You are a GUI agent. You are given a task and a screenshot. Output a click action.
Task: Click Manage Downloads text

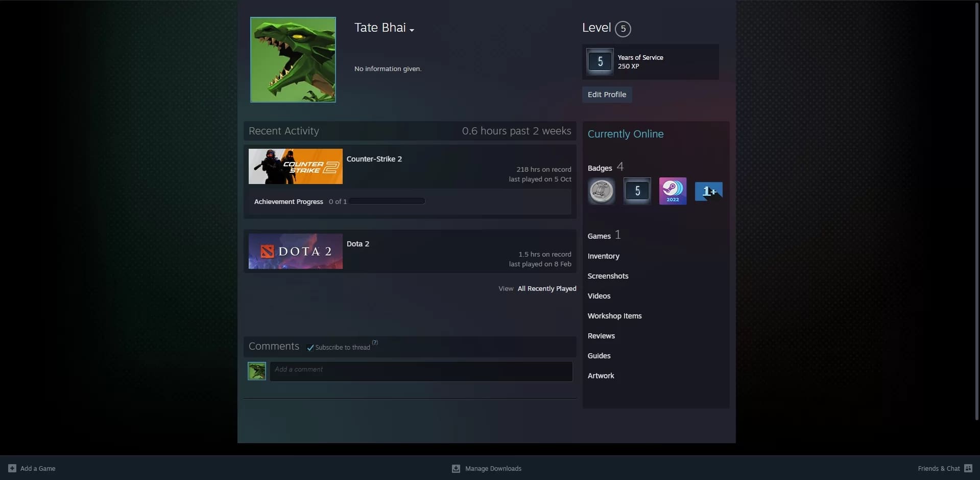(493, 468)
